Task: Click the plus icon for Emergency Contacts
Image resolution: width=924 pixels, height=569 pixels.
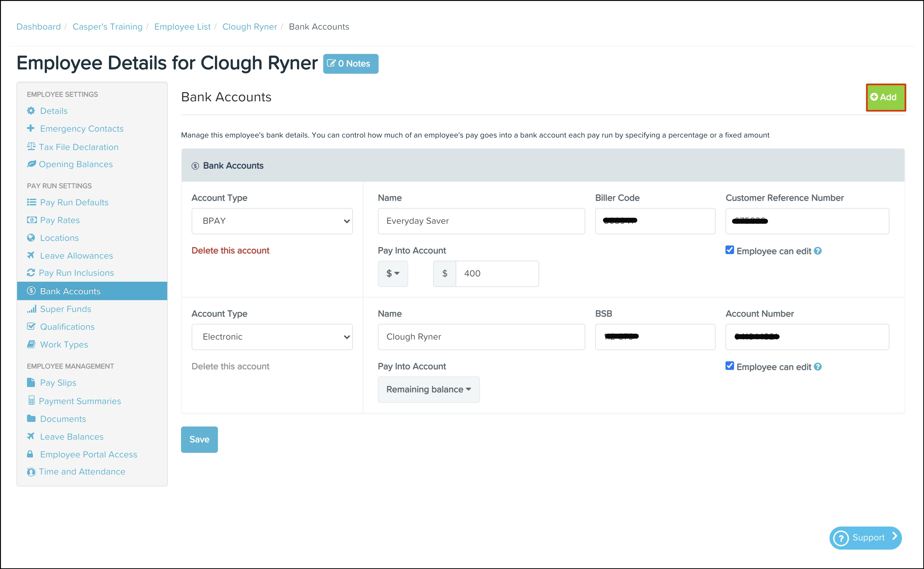Action: (31, 128)
